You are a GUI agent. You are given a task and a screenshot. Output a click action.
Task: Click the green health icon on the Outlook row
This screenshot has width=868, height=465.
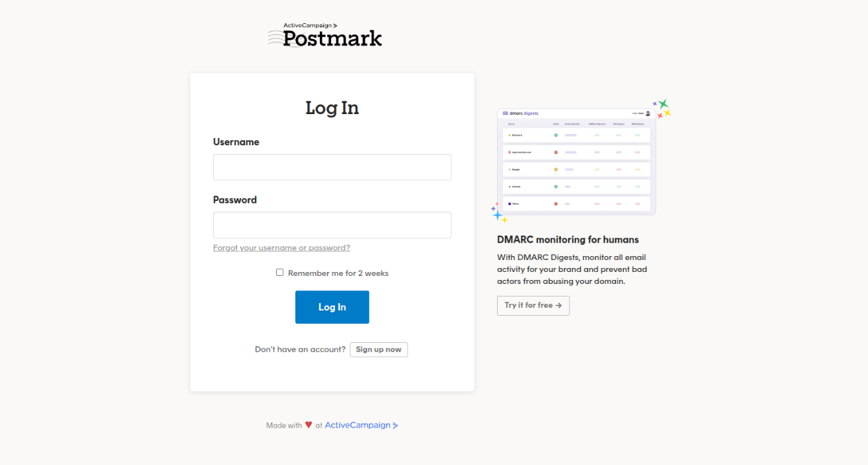(x=556, y=186)
